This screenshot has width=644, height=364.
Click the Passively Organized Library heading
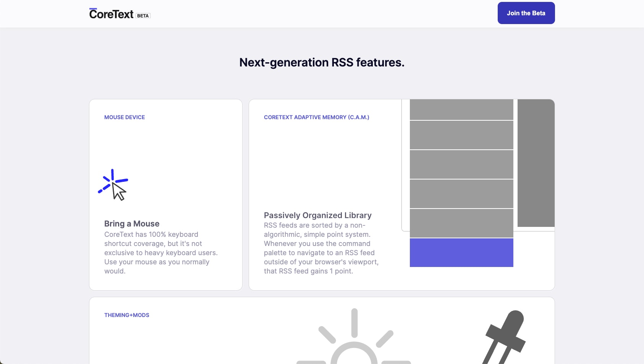[x=318, y=215]
